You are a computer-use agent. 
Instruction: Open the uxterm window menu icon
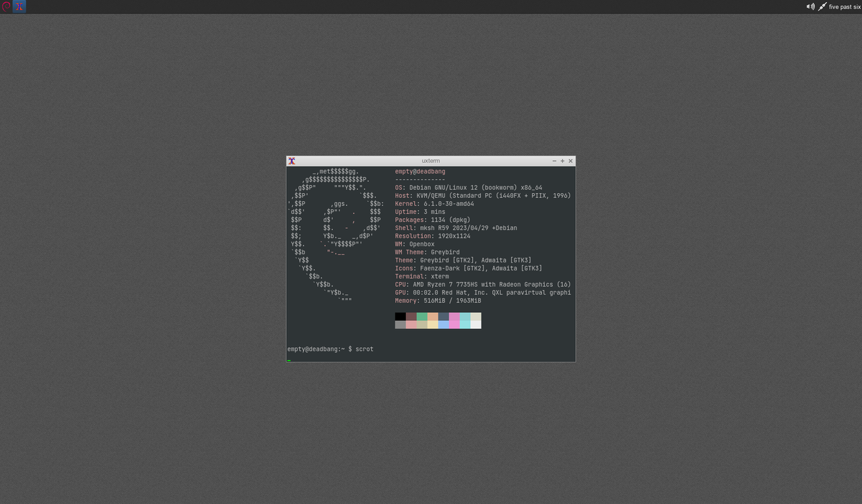click(292, 161)
